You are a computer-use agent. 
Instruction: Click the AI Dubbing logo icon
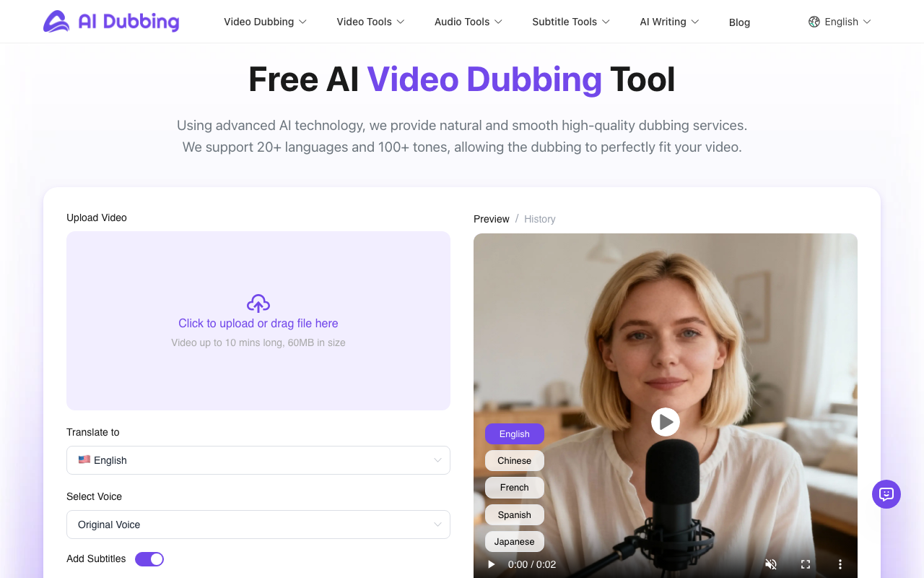[x=56, y=22]
